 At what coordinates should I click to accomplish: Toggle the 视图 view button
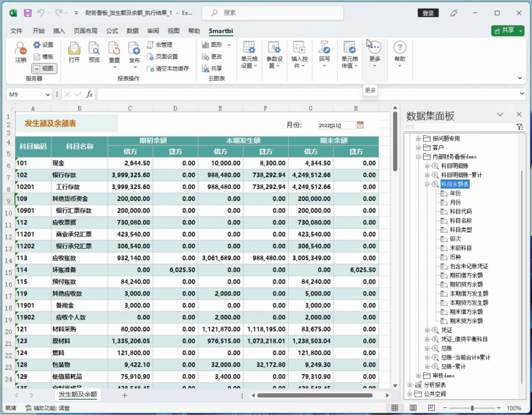(x=44, y=68)
